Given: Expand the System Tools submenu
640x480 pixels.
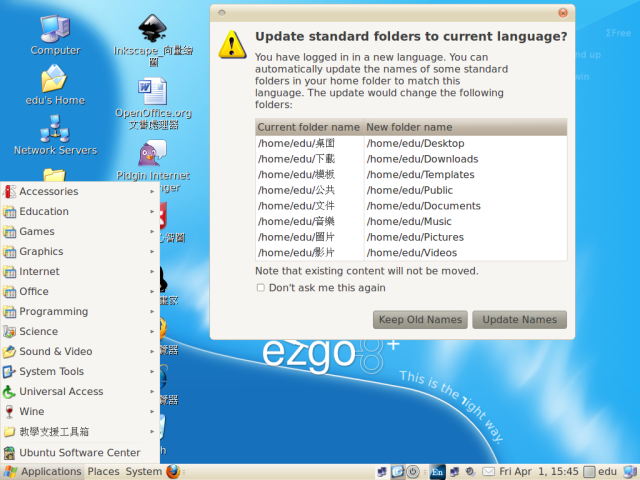Looking at the screenshot, I should 51,371.
